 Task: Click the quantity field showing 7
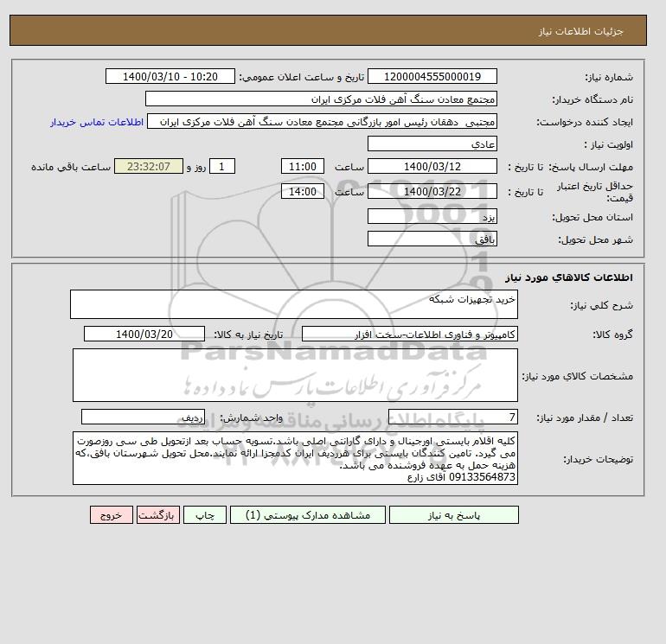click(x=453, y=418)
